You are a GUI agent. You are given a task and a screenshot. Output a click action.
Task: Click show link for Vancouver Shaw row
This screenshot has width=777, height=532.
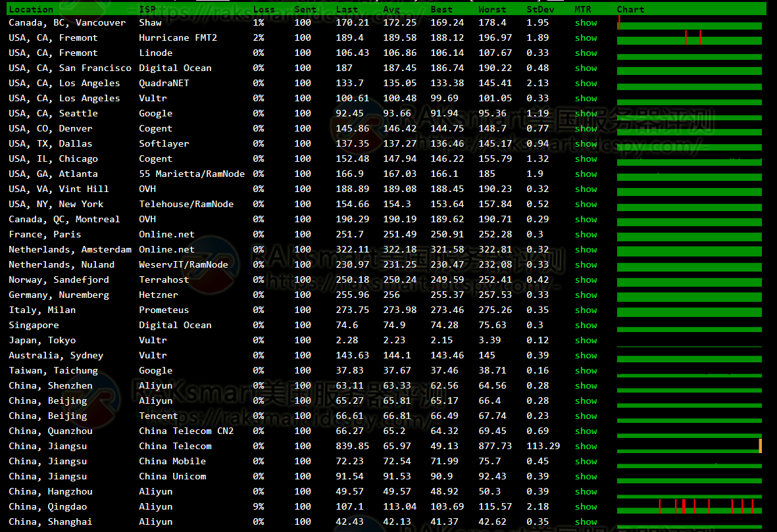point(586,23)
